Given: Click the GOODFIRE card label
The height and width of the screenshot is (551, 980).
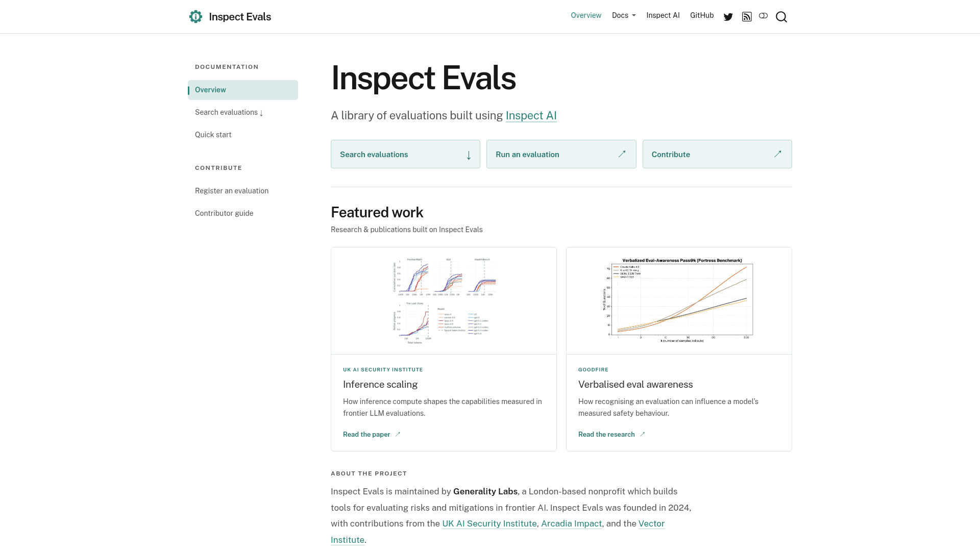Looking at the screenshot, I should 593,370.
